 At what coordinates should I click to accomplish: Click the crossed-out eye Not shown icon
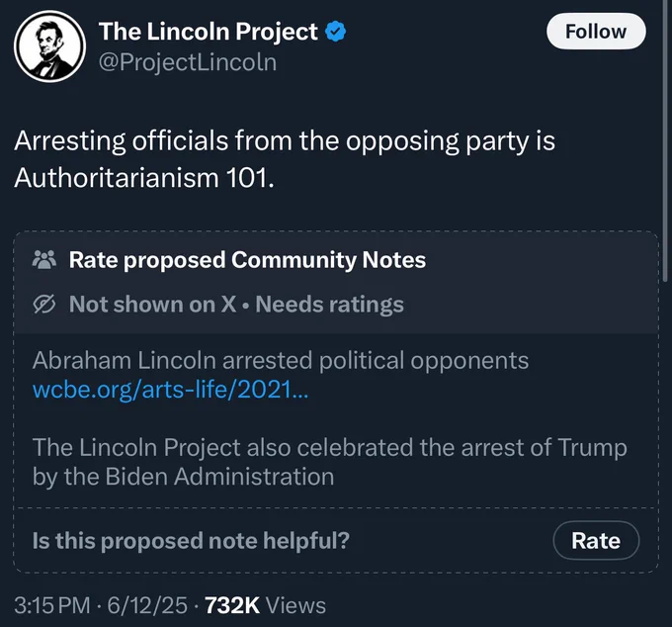tap(44, 305)
